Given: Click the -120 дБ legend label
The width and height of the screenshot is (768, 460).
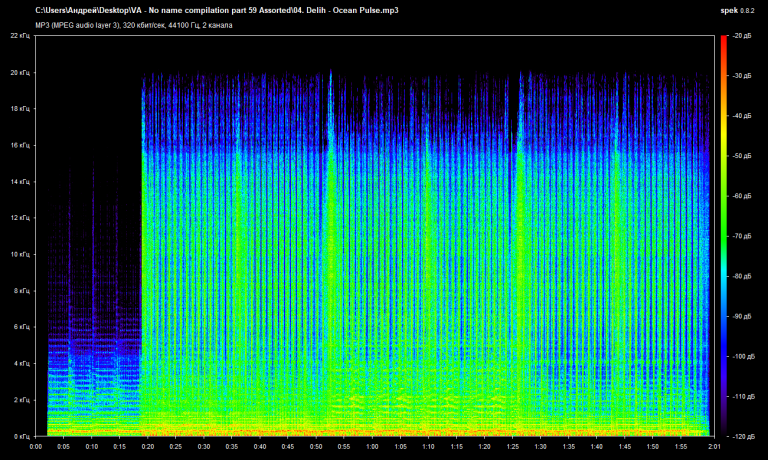Looking at the screenshot, I should [x=743, y=436].
